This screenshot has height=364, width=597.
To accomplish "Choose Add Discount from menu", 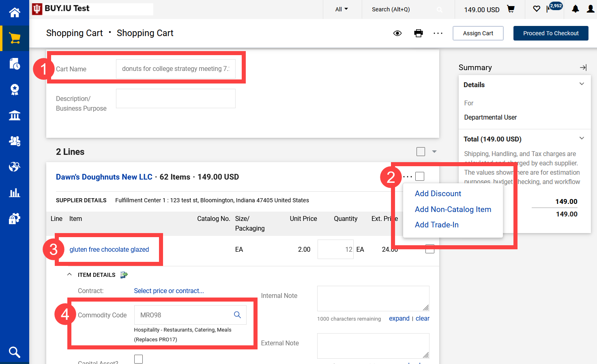I will point(438,194).
